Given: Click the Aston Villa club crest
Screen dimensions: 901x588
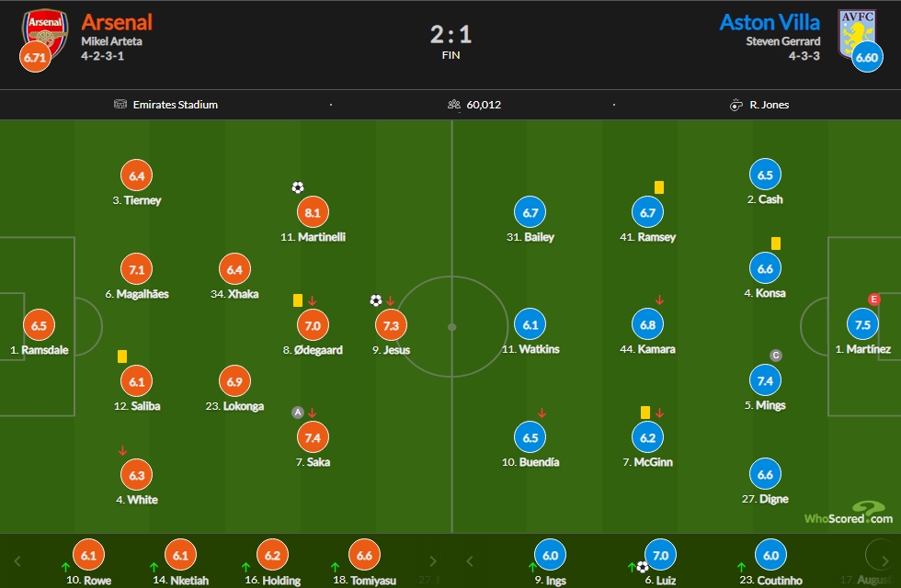Looking at the screenshot, I should pyautogui.click(x=857, y=33).
